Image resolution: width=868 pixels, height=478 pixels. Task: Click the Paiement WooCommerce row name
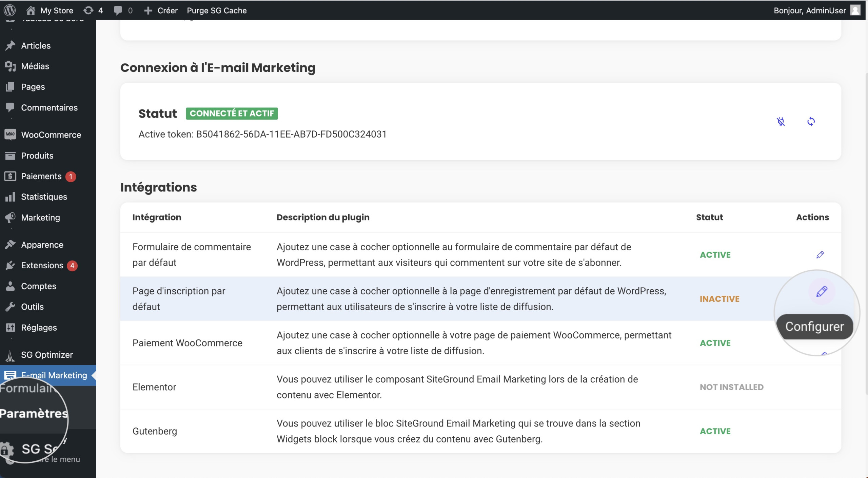(187, 343)
